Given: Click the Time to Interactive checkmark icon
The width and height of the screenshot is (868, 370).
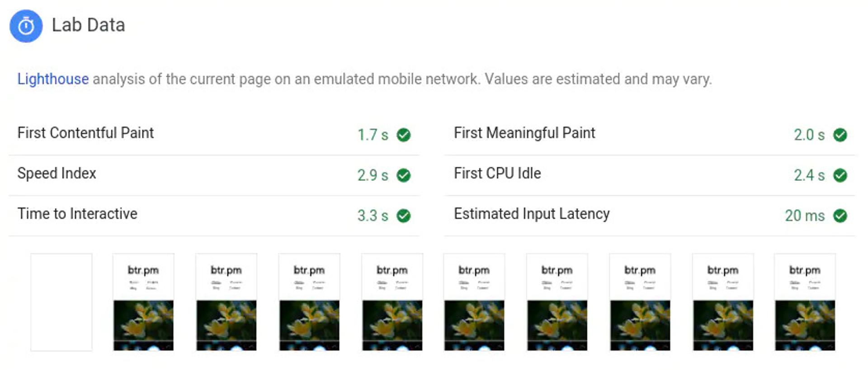Looking at the screenshot, I should 403,215.
